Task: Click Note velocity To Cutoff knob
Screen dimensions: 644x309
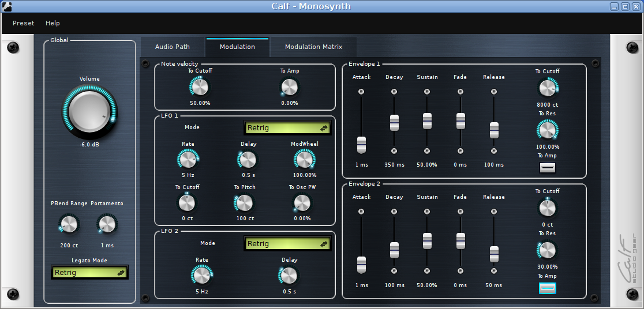Action: (x=200, y=87)
